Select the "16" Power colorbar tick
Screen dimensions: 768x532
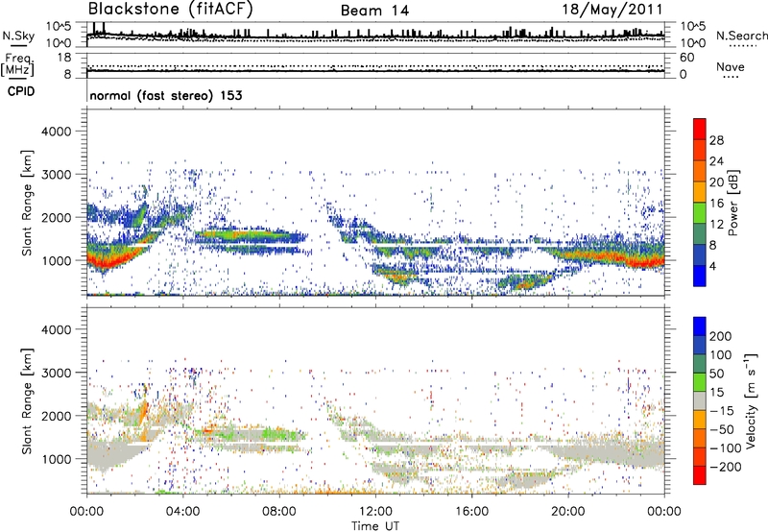pos(716,204)
